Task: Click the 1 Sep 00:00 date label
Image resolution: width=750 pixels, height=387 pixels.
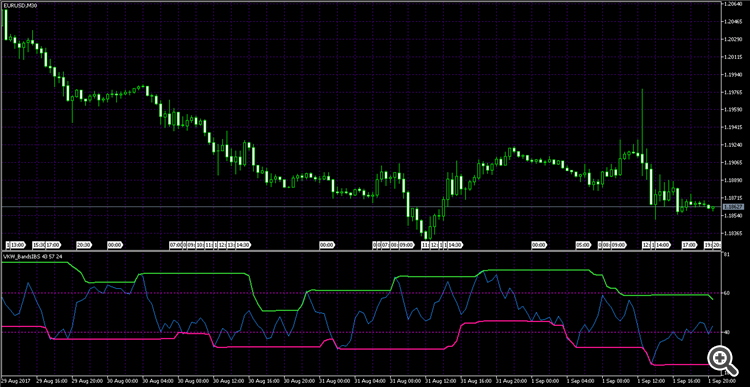Action: click(544, 382)
